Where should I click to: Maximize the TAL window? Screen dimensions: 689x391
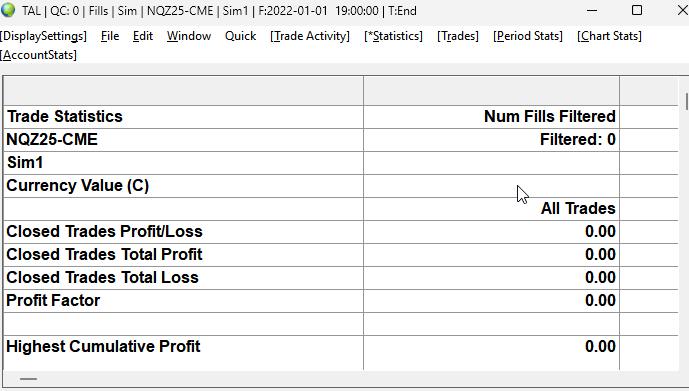tap(637, 10)
